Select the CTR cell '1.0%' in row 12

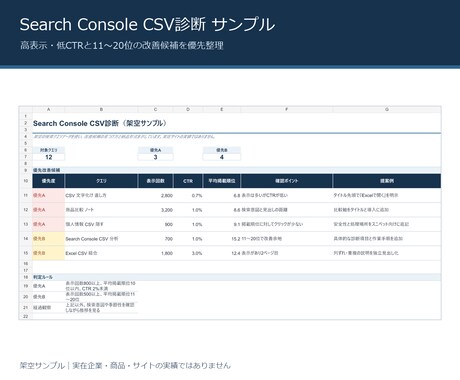pyautogui.click(x=188, y=210)
